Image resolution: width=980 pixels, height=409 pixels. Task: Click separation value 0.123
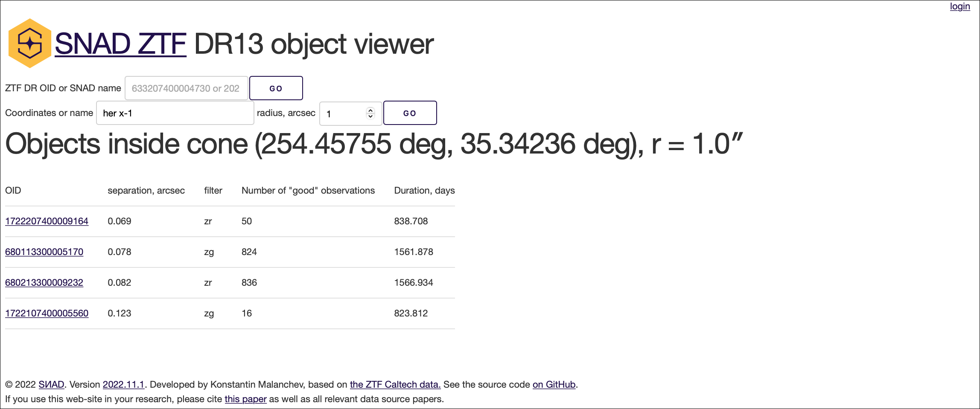pyautogui.click(x=120, y=313)
